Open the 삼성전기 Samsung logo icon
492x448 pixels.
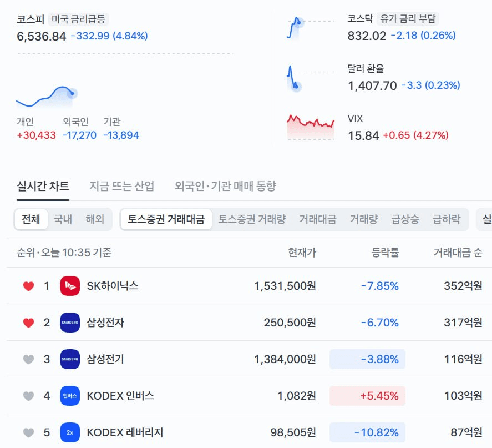point(70,359)
